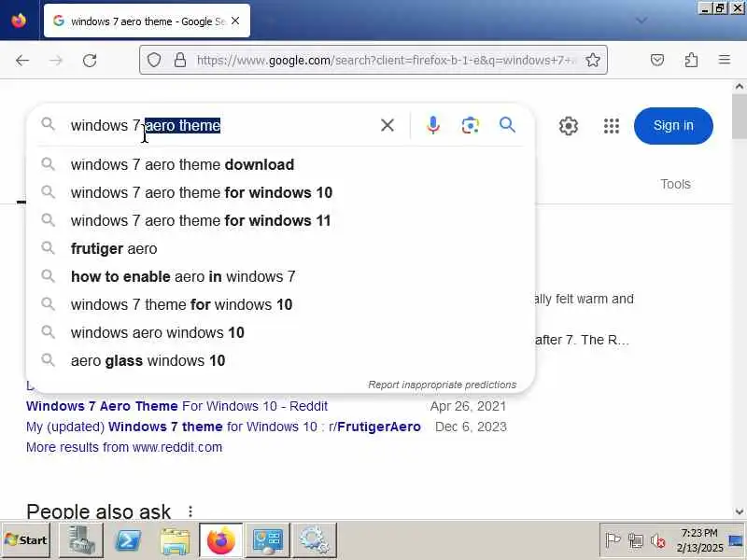The width and height of the screenshot is (747, 560).
Task: Click the page scrollbar down arrow
Action: click(x=739, y=511)
